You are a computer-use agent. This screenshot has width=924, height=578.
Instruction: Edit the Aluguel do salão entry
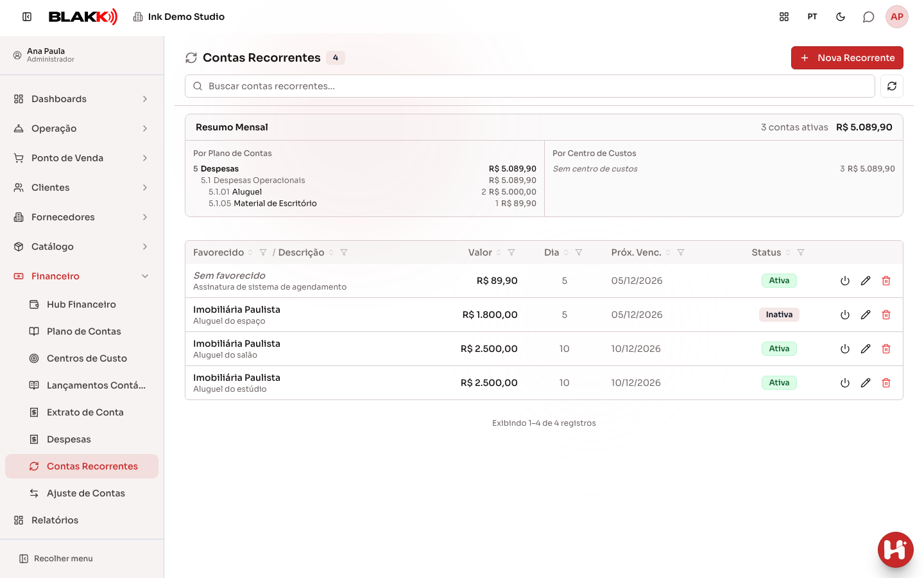866,349
